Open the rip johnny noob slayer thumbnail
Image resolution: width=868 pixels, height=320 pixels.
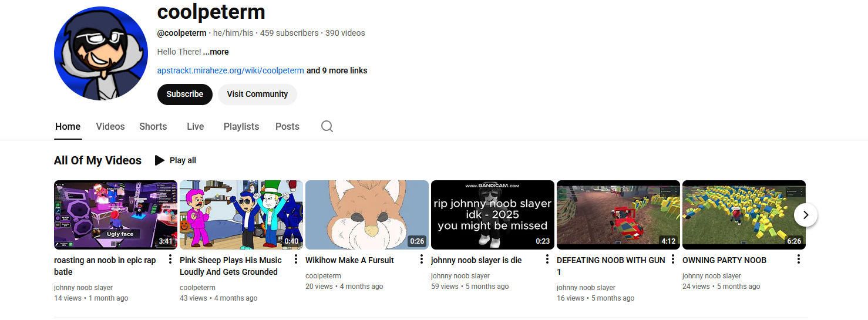(493, 215)
